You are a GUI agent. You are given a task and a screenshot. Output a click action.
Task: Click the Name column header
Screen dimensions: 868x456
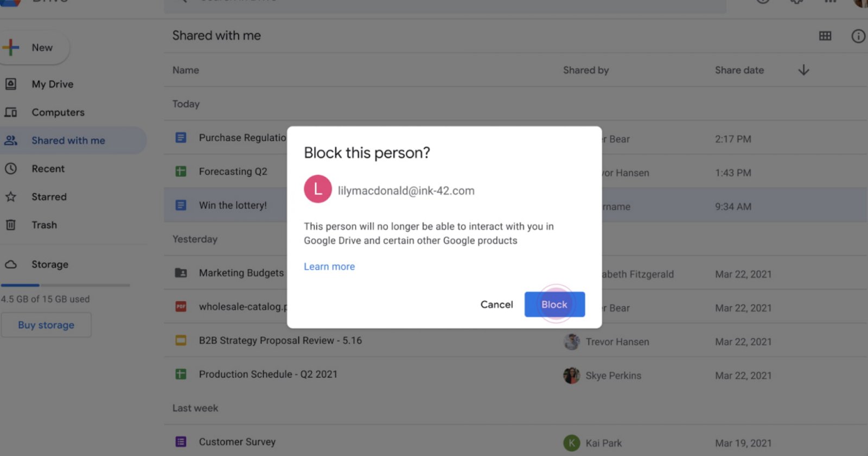[186, 70]
